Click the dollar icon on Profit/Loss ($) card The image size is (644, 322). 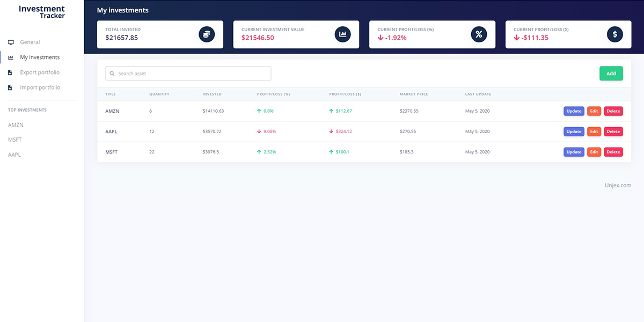click(615, 35)
